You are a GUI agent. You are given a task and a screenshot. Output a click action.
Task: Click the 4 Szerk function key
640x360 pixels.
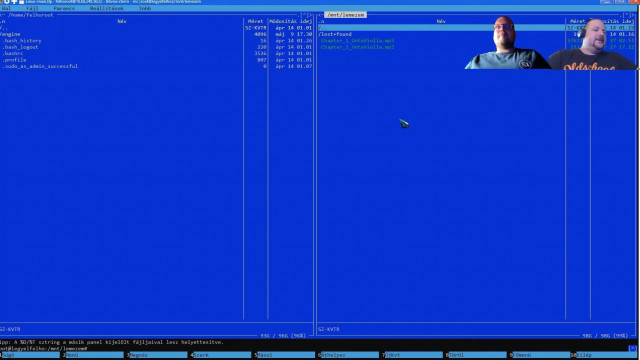(x=222, y=355)
